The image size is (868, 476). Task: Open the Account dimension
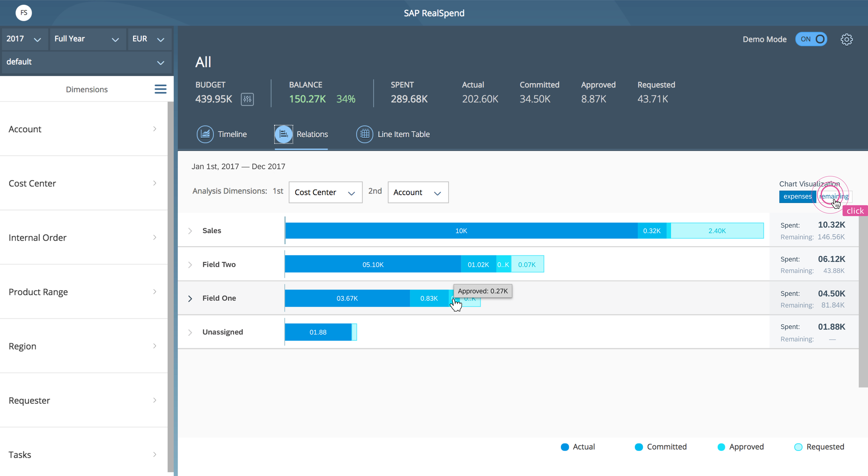click(84, 129)
